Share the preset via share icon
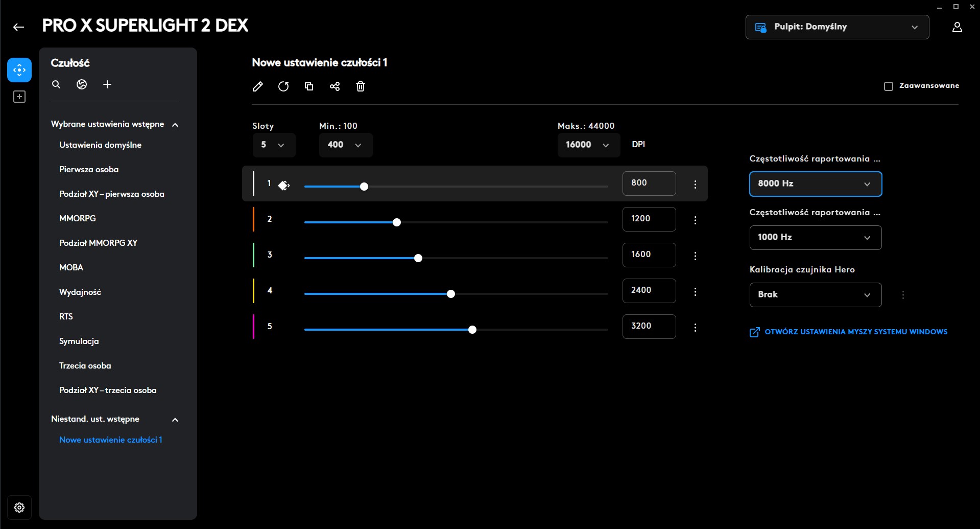 [334, 86]
